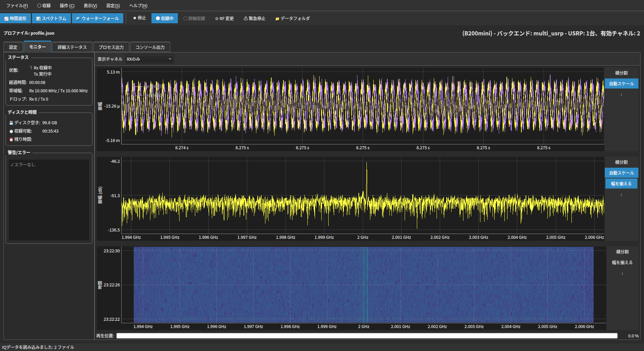Open the 表示チャネル dropdown showing RXのみ
The image size is (644, 351).
tap(149, 59)
